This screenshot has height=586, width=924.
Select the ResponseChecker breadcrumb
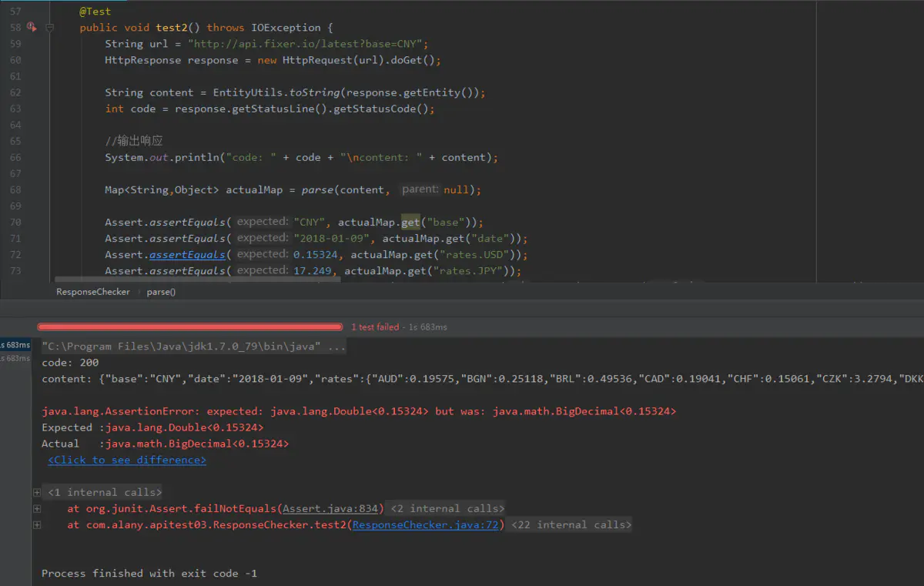tap(92, 292)
